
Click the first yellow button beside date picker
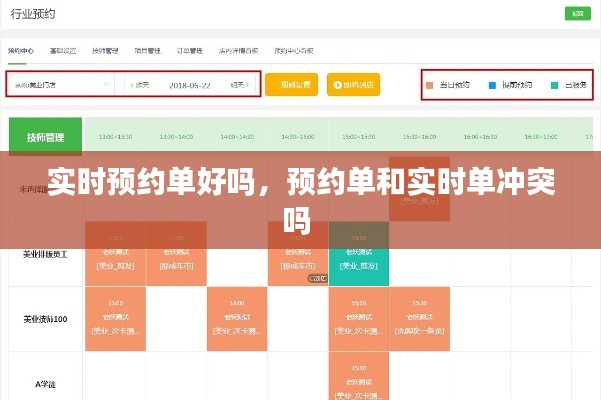coord(291,86)
